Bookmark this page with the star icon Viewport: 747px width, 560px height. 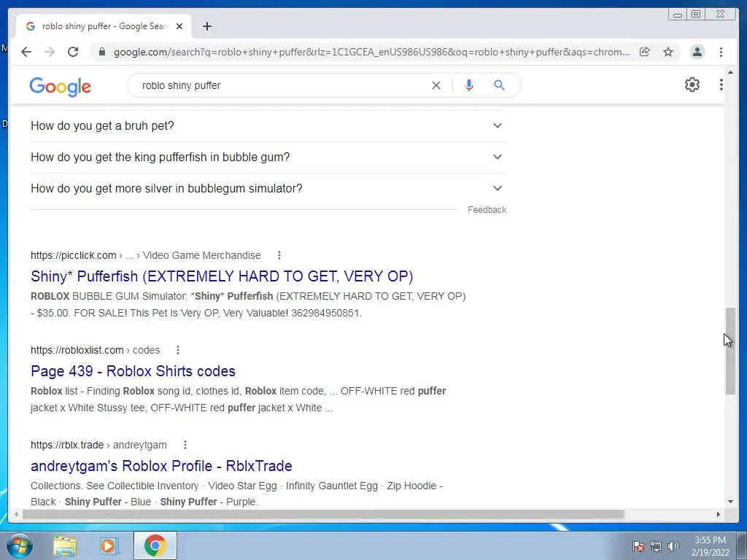pyautogui.click(x=668, y=52)
